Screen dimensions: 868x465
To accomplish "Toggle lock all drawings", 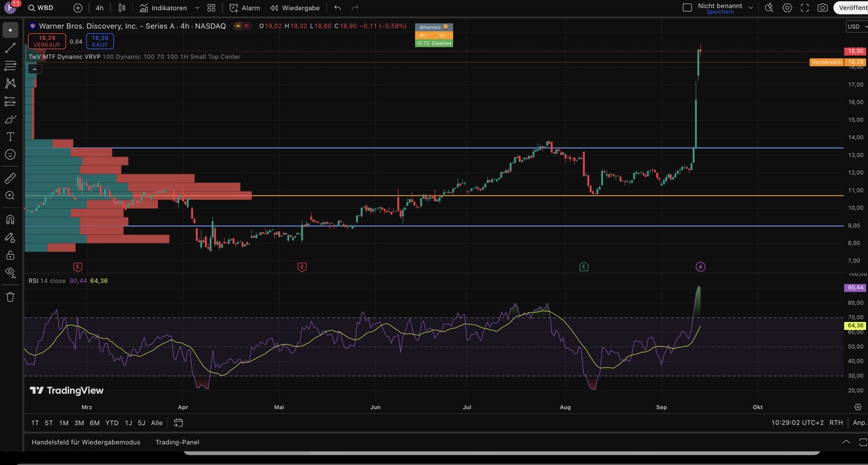I will pos(10,255).
